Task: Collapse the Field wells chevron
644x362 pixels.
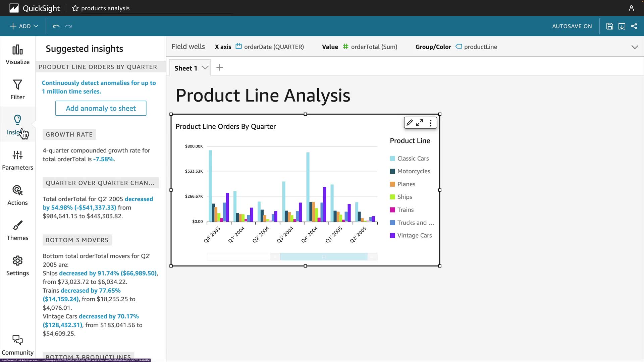Action: point(635,47)
